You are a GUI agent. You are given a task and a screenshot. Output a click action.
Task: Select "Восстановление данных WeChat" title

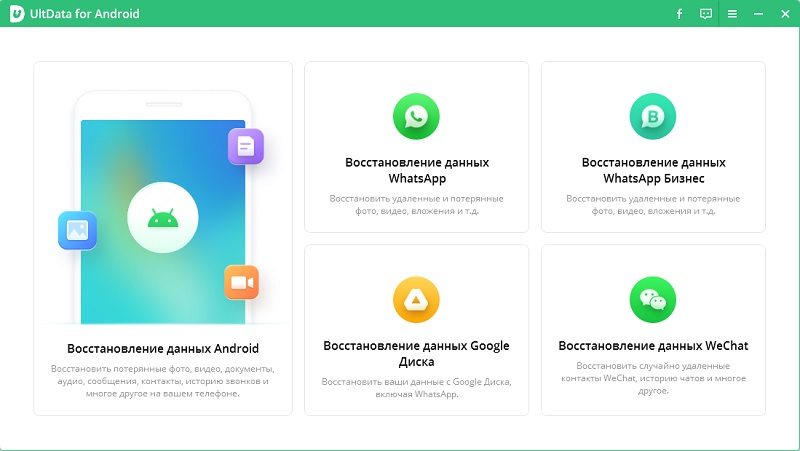click(653, 346)
